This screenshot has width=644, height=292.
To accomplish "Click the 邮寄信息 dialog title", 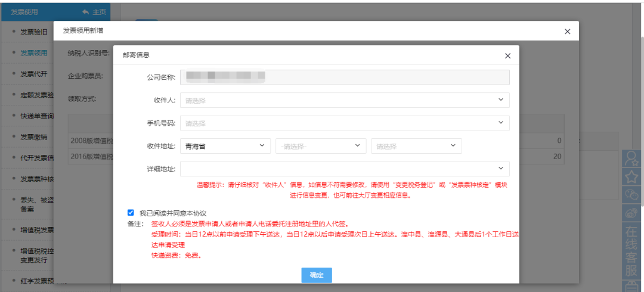I will pos(136,55).
